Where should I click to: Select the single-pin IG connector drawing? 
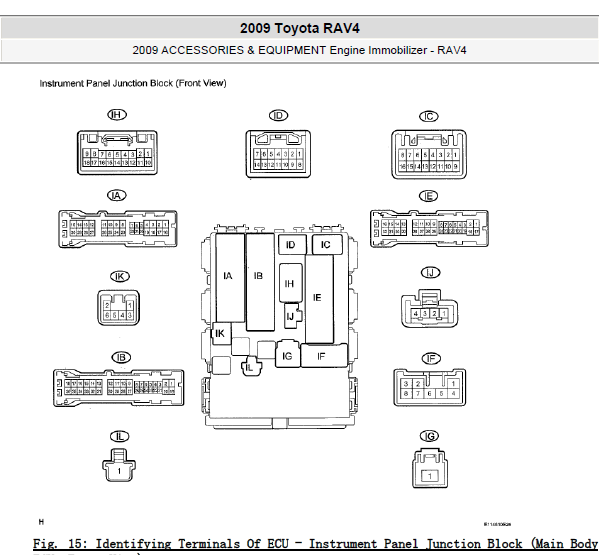pyautogui.click(x=430, y=468)
